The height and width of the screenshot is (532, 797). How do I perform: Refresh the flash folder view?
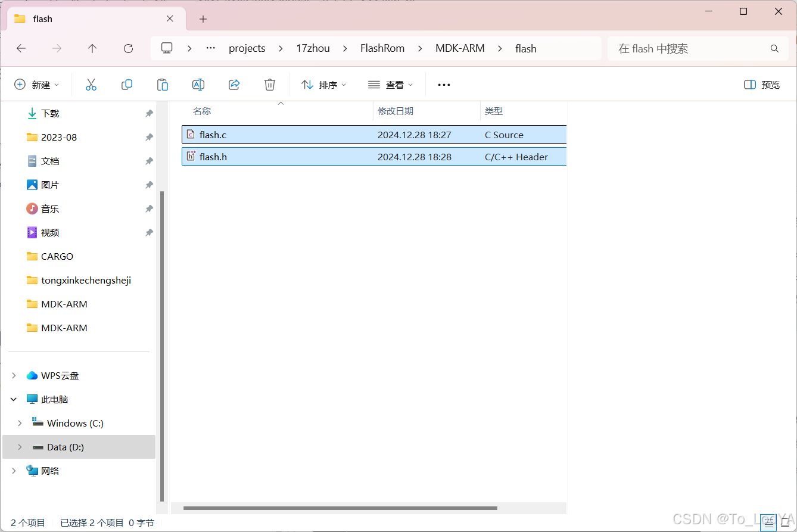(128, 48)
